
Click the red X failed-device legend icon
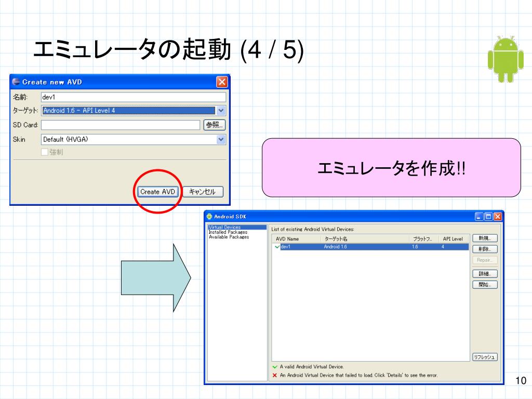pos(275,375)
